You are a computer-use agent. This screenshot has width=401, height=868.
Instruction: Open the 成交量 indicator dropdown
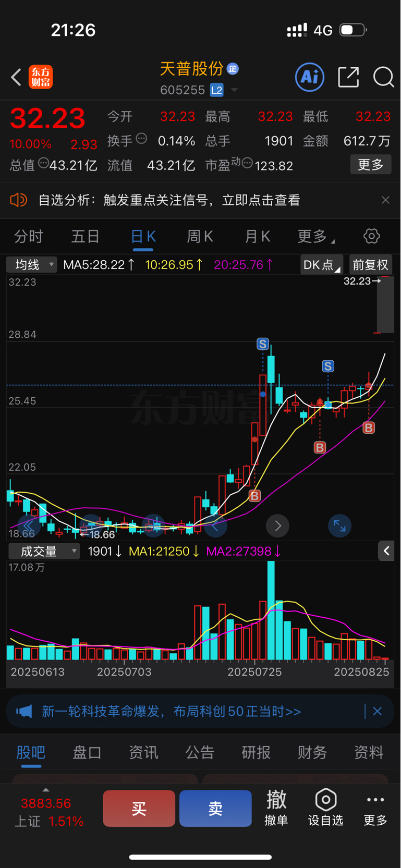(x=44, y=551)
